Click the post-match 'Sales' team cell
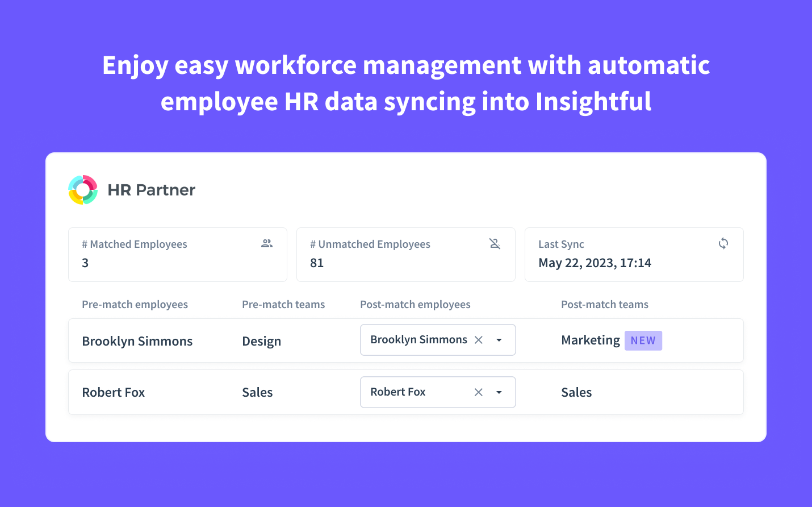This screenshot has width=812, height=507. click(x=576, y=392)
